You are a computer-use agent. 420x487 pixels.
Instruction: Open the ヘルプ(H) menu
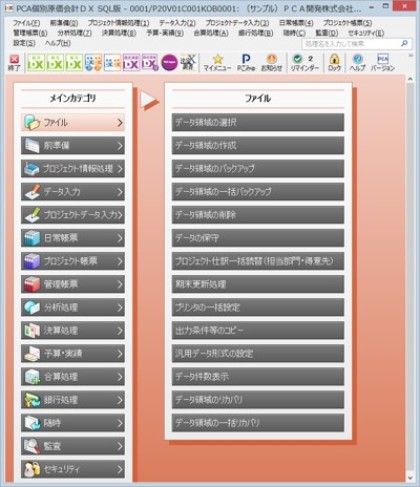pyautogui.click(x=58, y=43)
